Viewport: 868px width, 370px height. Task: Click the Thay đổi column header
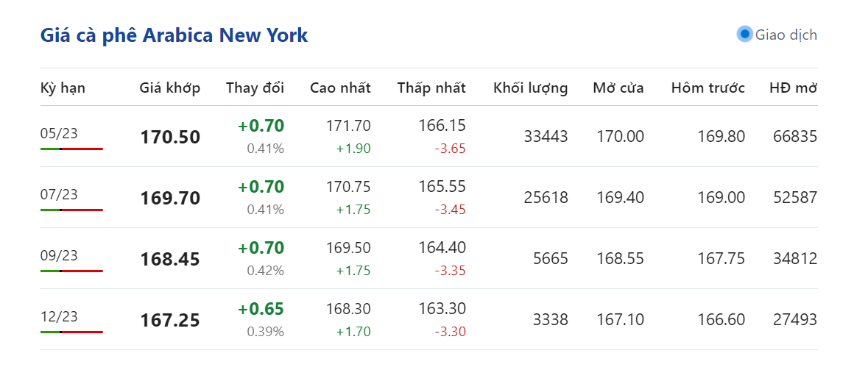(x=255, y=88)
